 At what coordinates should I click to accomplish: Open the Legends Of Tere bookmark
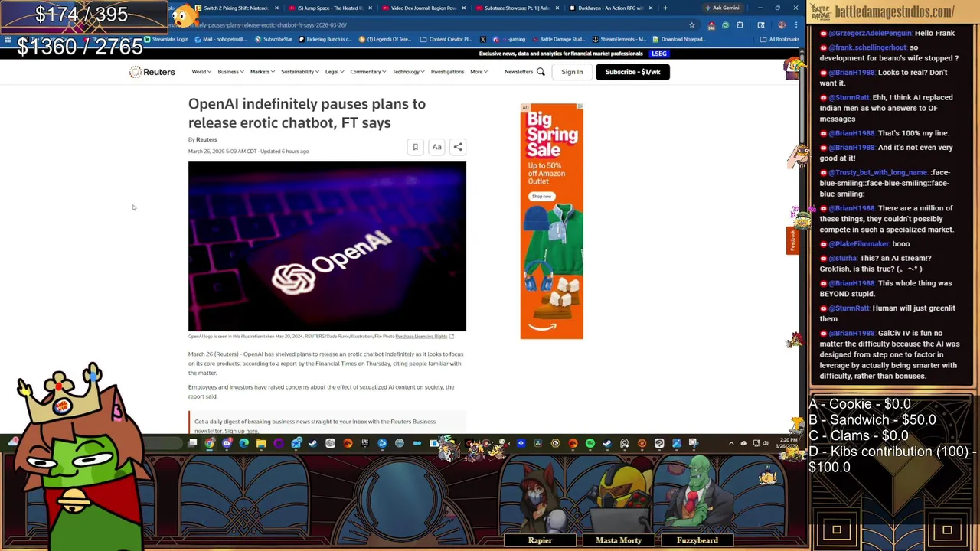(386, 39)
